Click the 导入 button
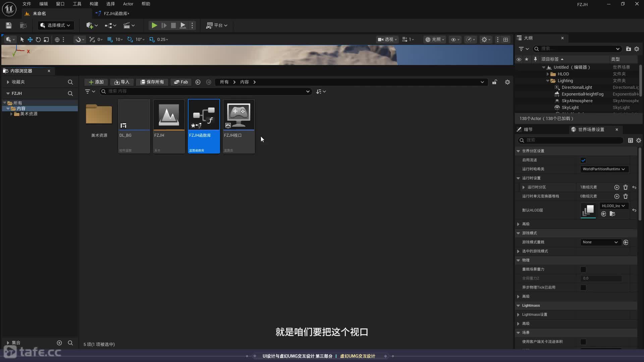Screen dimensions: 644x362 [122, 82]
